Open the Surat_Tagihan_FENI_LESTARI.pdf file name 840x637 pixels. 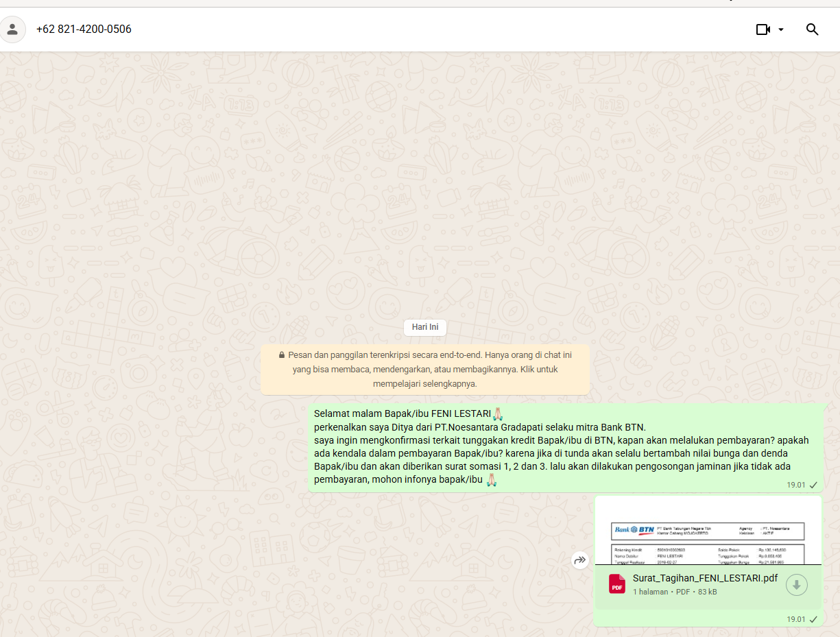click(705, 578)
